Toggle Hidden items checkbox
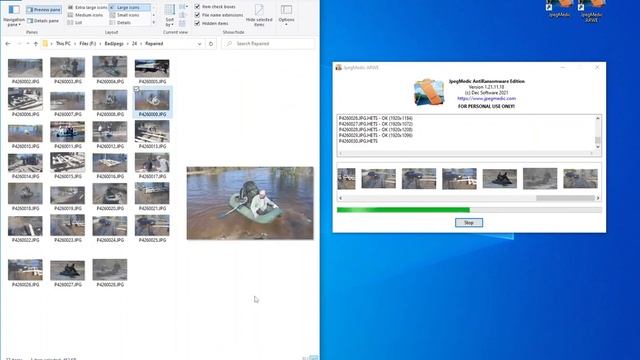Image resolution: width=640 pixels, height=360 pixels. [211, 23]
